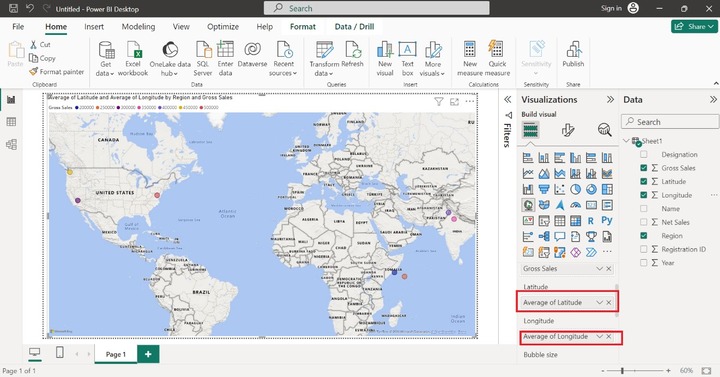Choose the Decomposition tree visual
720x377 pixels.
544,236
